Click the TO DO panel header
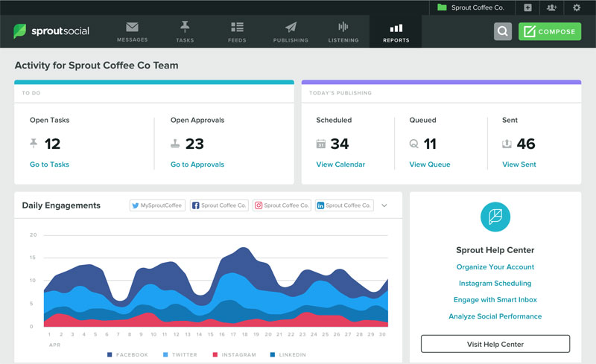Screen dimensions: 596x364 click(154, 93)
